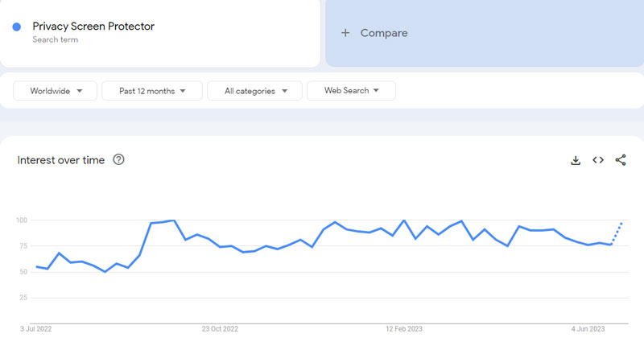Edit the Privacy Screen Protector search term

tap(93, 27)
